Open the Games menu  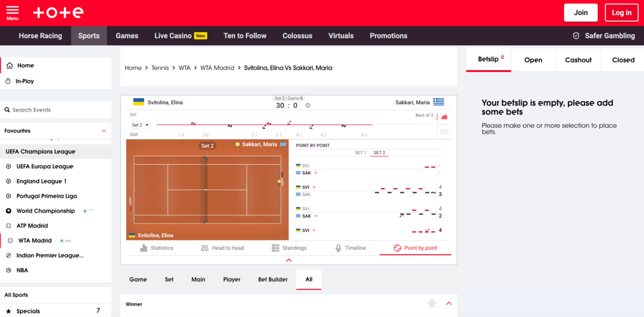[x=127, y=36]
